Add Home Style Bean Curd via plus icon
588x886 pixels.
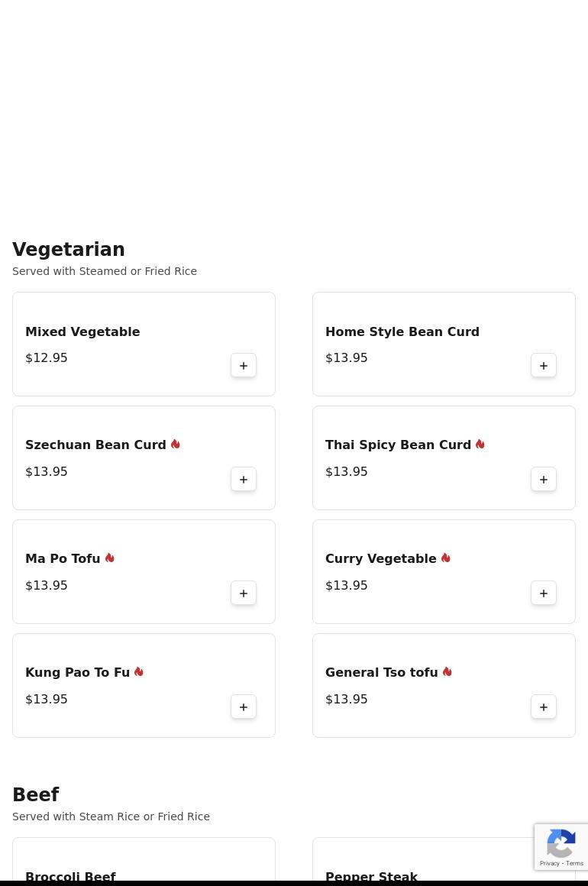(544, 366)
